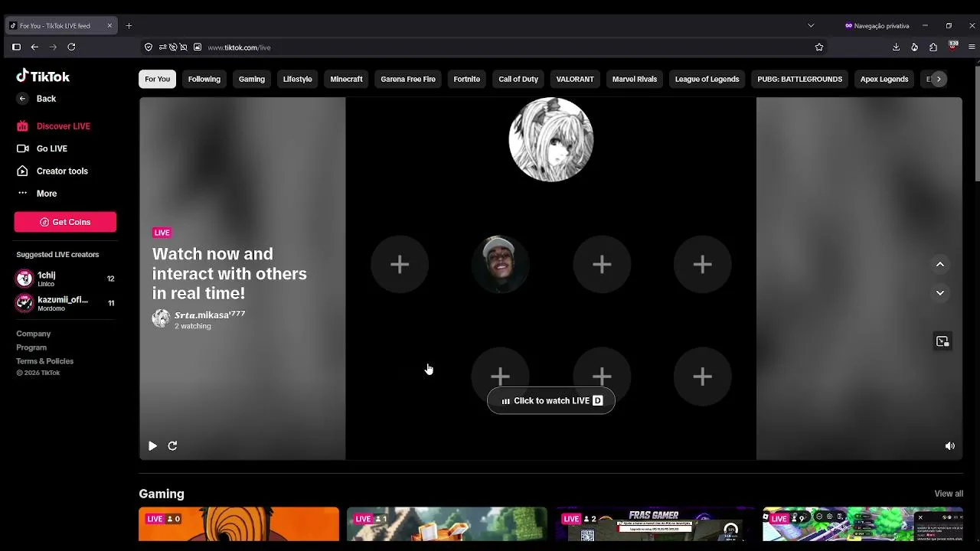Select the VALORANT category tab
This screenshot has height=551, width=980.
click(x=575, y=79)
